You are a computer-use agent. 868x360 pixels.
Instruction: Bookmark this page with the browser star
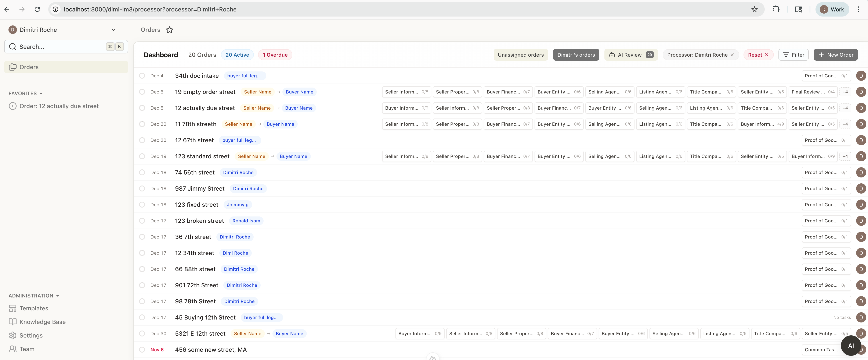[754, 10]
